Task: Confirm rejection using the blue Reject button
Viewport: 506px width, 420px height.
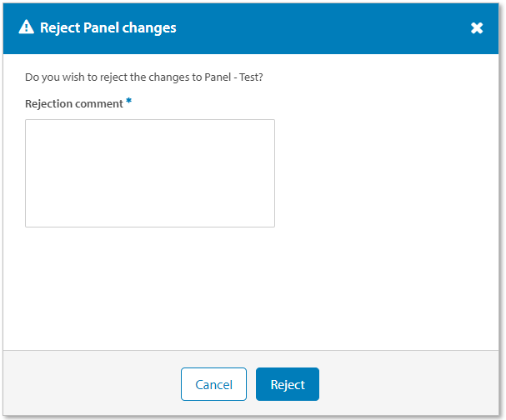Action: (288, 384)
